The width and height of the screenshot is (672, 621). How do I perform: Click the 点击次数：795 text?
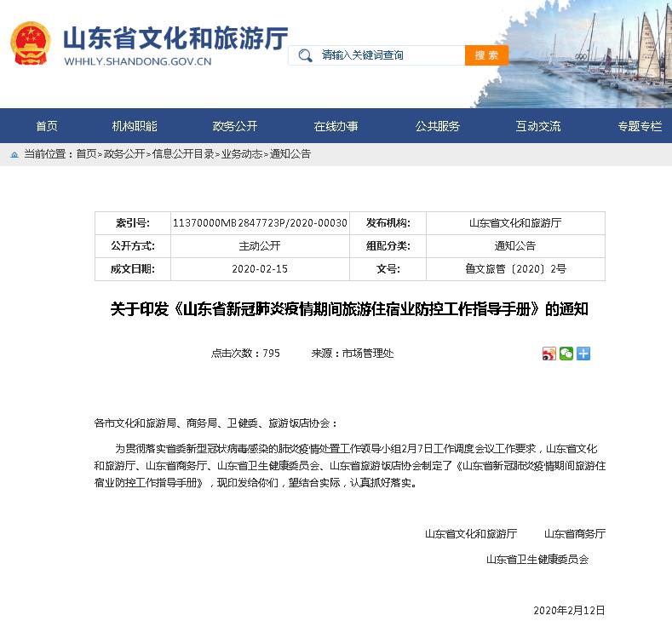pos(245,354)
